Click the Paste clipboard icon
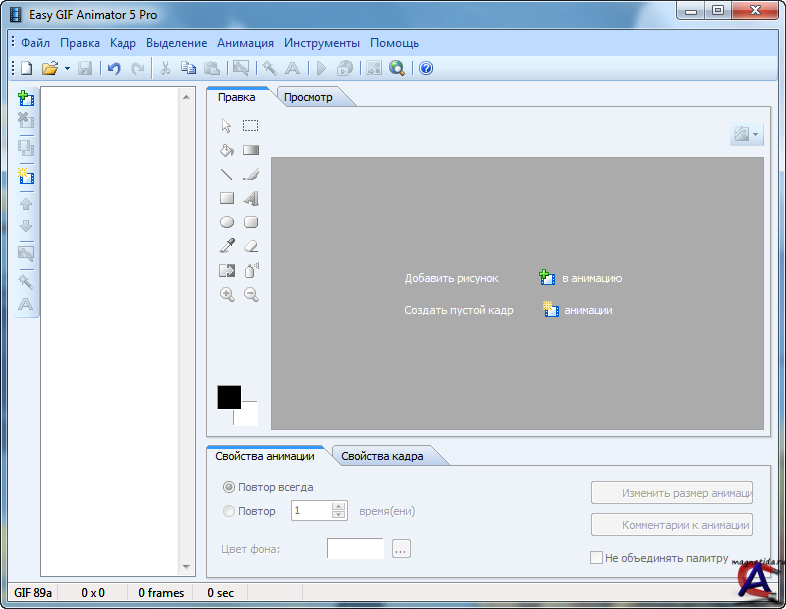Screen dimensions: 786x609 point(212,68)
